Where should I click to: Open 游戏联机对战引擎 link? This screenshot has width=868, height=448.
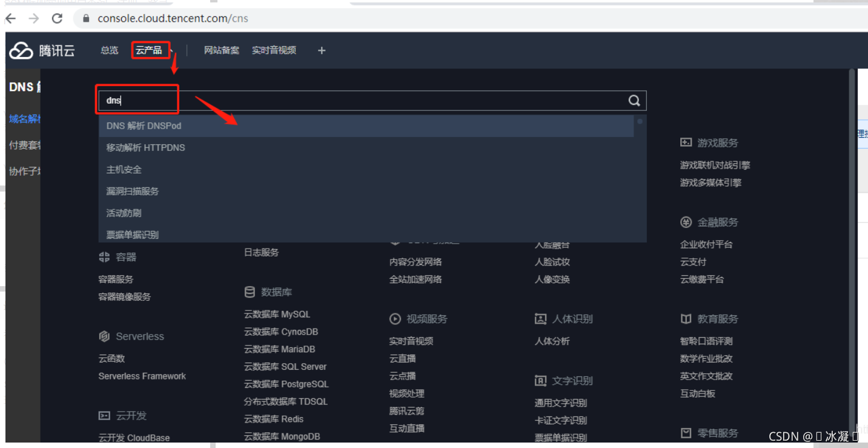click(x=715, y=165)
